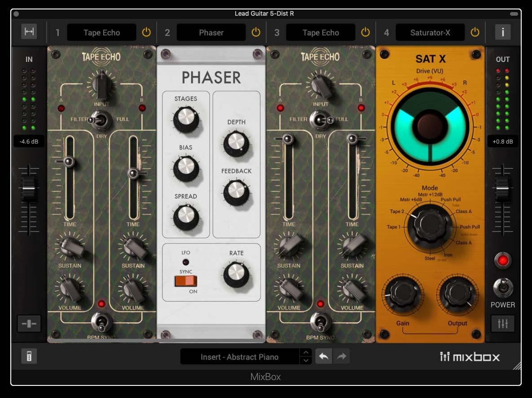
Task: Toggle power for slot 2 Phaser
Action: (256, 32)
